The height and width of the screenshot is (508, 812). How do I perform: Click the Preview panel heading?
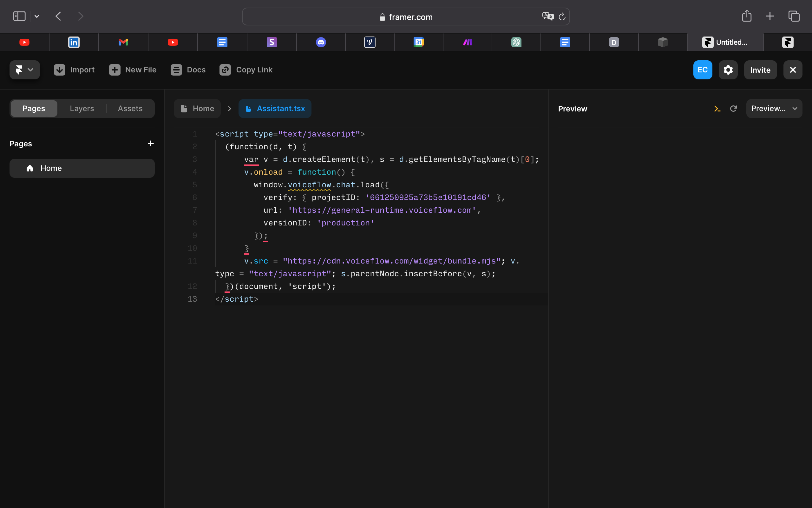[x=573, y=109]
